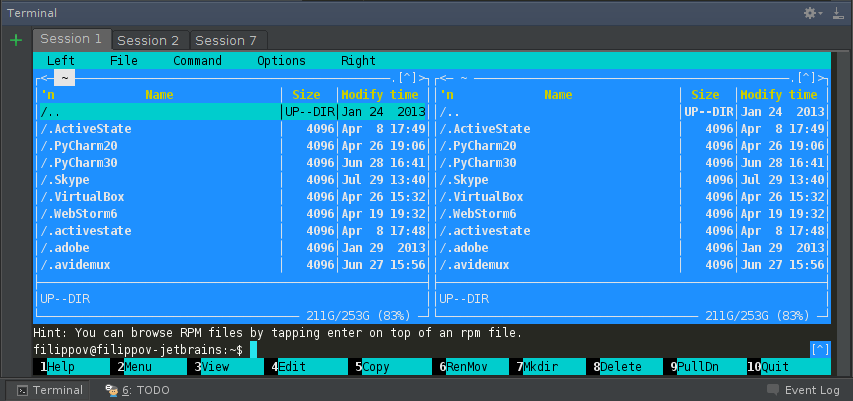Select /.. row in right panel
Viewport: 853px width, 401px height.
(x=632, y=112)
